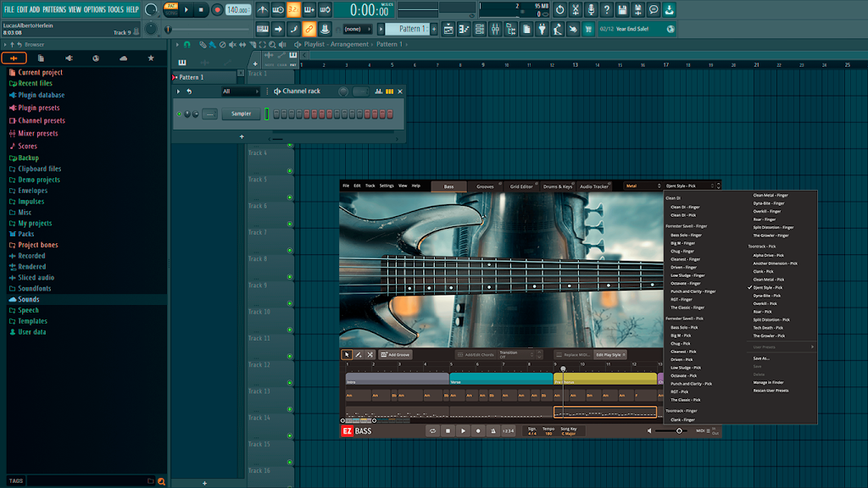
Task: Toggle Track 5 mute green light
Action: 290,197
